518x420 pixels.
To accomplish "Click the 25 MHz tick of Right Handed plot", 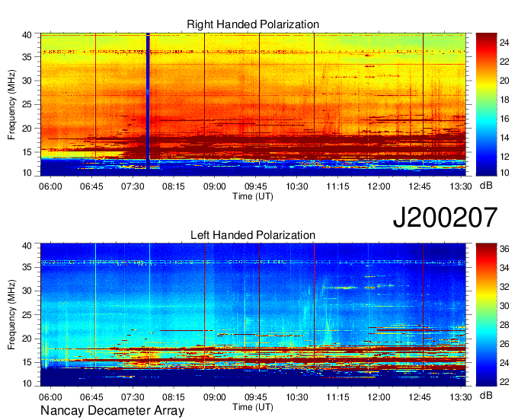I will (x=27, y=104).
